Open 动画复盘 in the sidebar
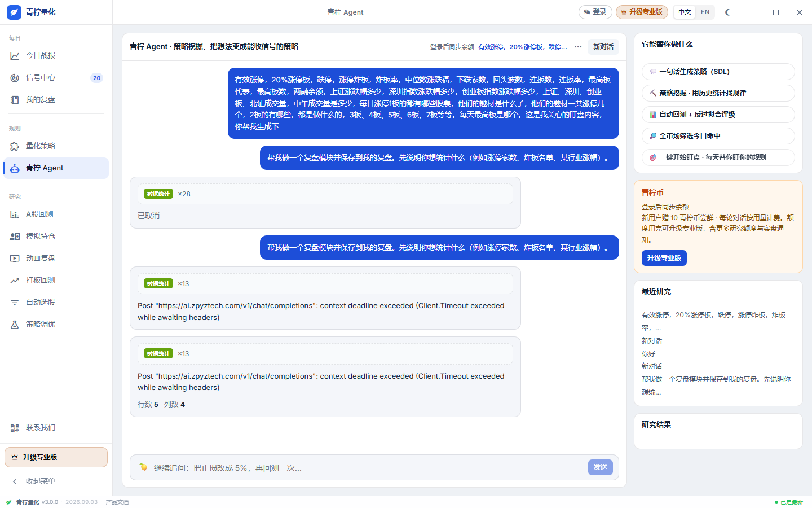812x508 pixels. click(x=56, y=258)
